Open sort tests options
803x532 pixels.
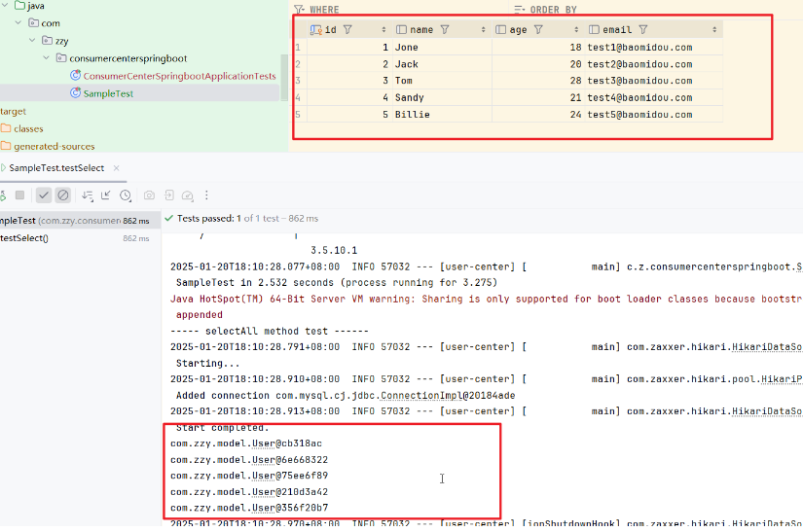coord(88,195)
